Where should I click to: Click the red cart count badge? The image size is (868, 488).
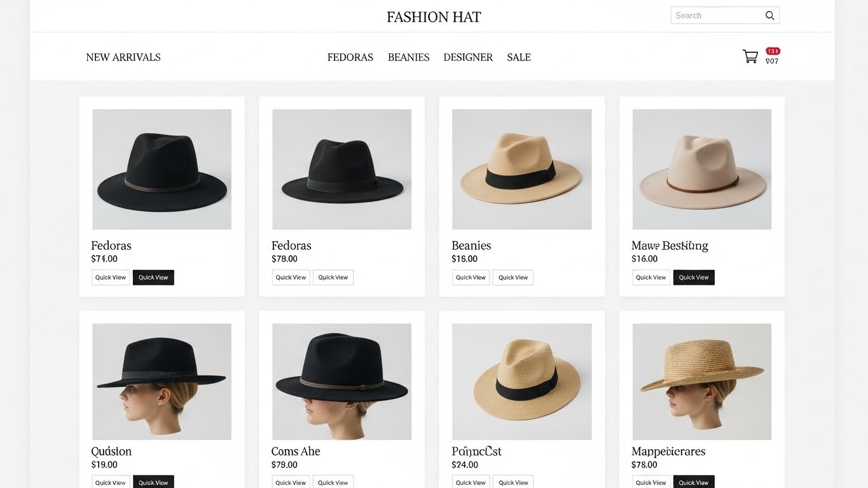tap(773, 51)
